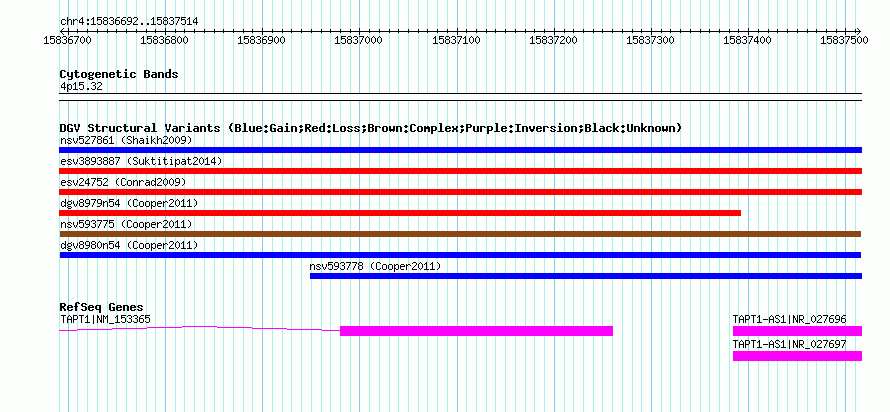This screenshot has width=890, height=412.
Task: Click the 15837300 ruler position
Action: 650,40
